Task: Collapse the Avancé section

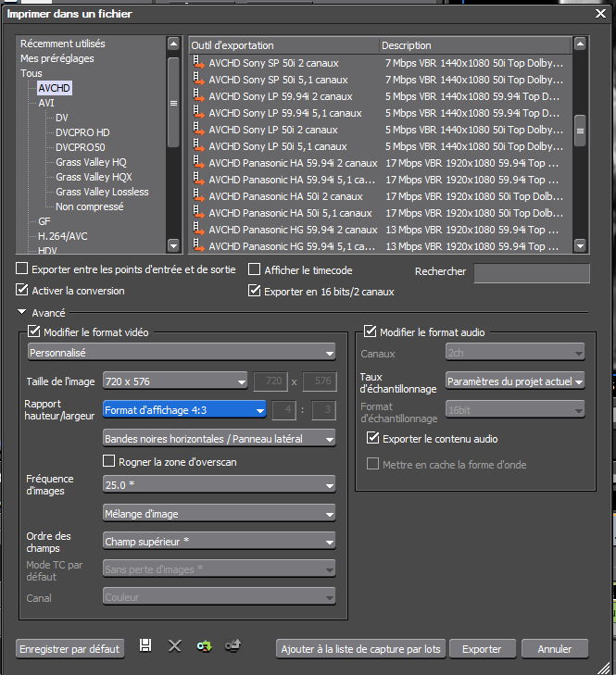Action: click(x=21, y=312)
